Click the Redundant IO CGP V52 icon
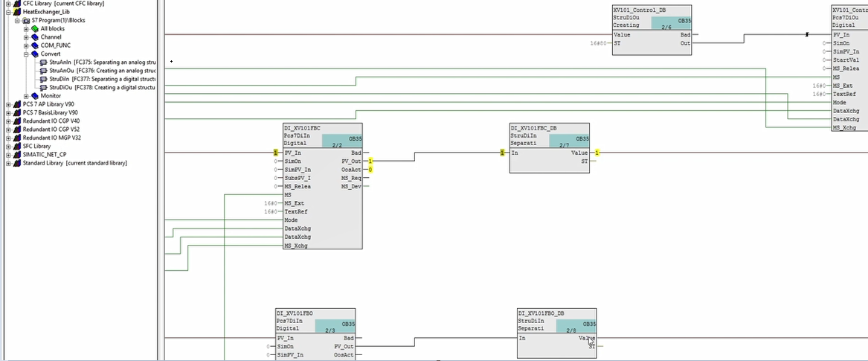 17,129
